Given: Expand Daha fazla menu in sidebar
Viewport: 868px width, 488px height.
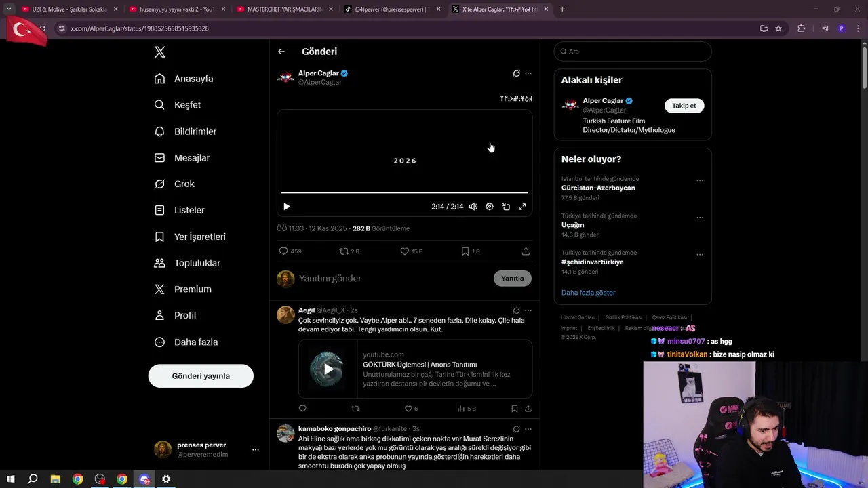Looking at the screenshot, I should [186, 342].
